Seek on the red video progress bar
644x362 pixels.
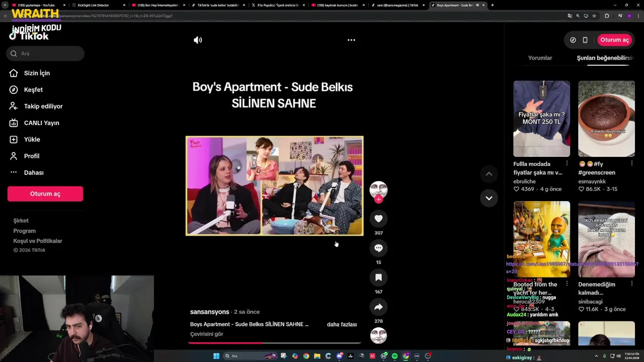pos(275,343)
